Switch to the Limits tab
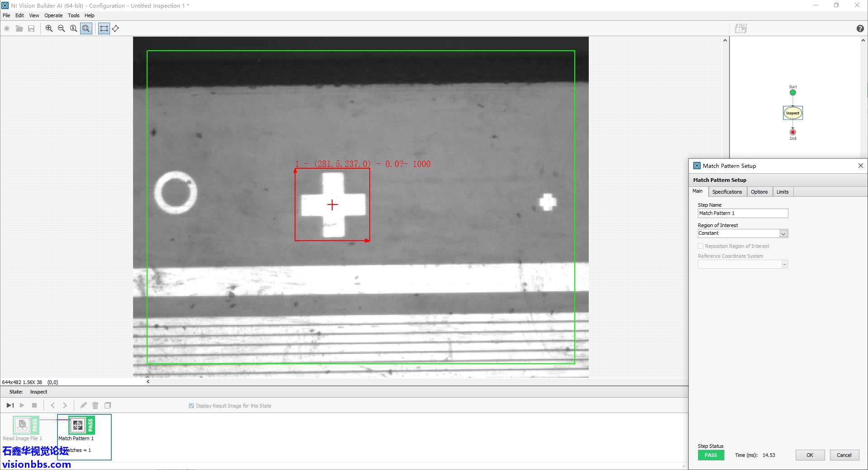Viewport: 868px width, 470px height. [x=783, y=192]
